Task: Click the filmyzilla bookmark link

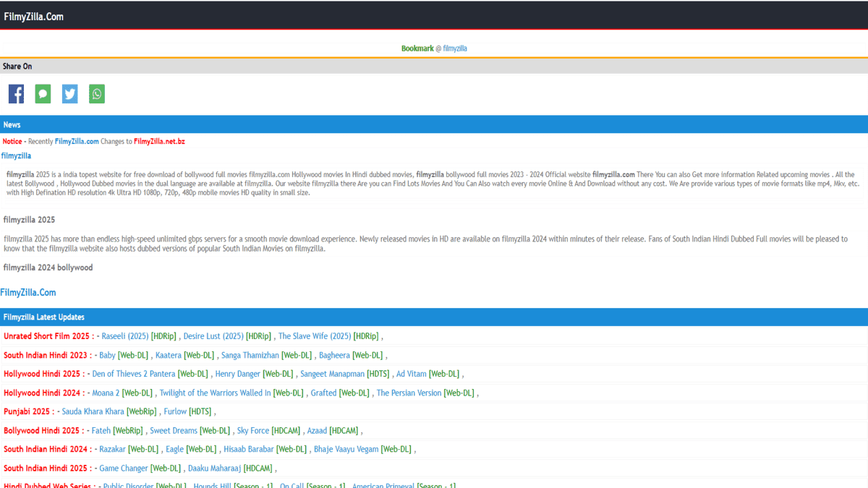Action: click(455, 48)
